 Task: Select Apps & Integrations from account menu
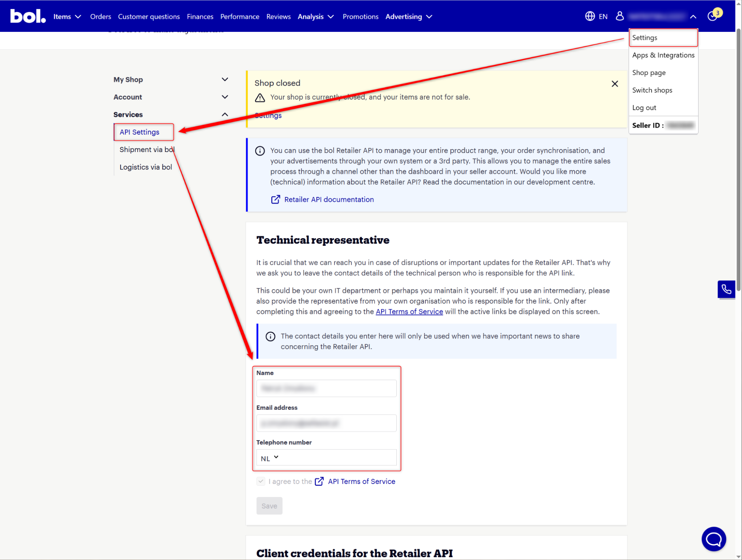tap(663, 55)
